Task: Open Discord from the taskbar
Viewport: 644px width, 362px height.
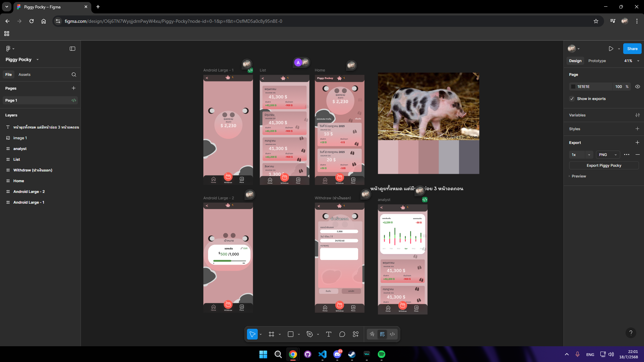Action: pyautogui.click(x=337, y=354)
